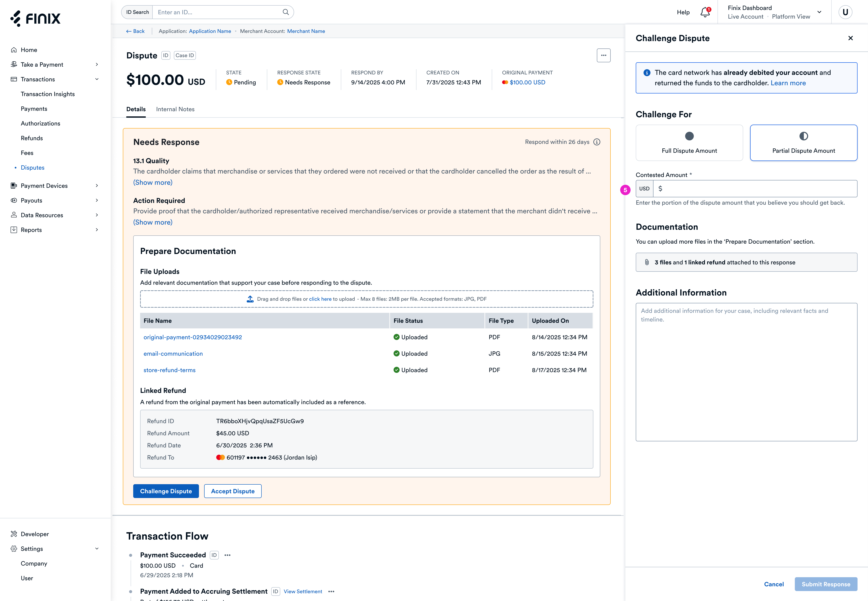Click the info icon beside Respond within 26 days
868x601 pixels.
[x=597, y=142]
